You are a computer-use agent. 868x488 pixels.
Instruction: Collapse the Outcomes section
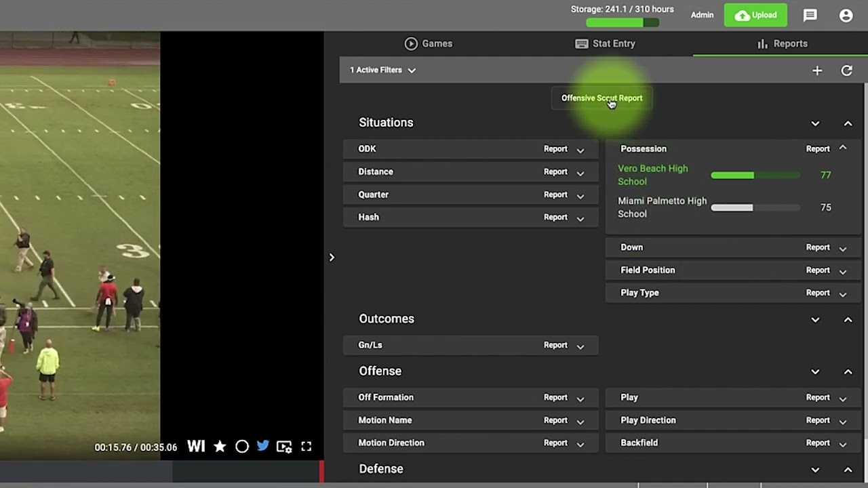pos(848,319)
